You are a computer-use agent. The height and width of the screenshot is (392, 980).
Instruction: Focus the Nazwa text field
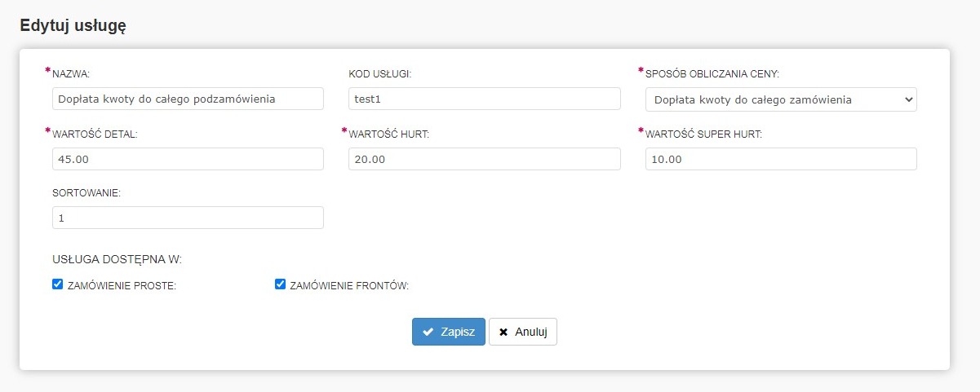187,99
